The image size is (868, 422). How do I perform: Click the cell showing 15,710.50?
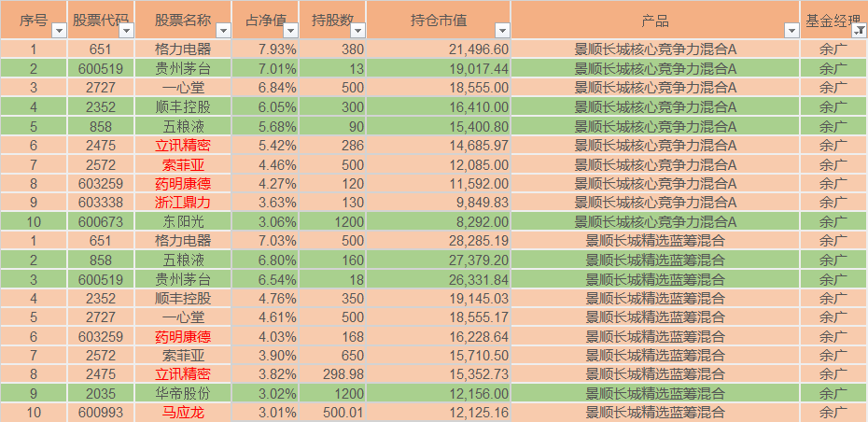(x=438, y=355)
